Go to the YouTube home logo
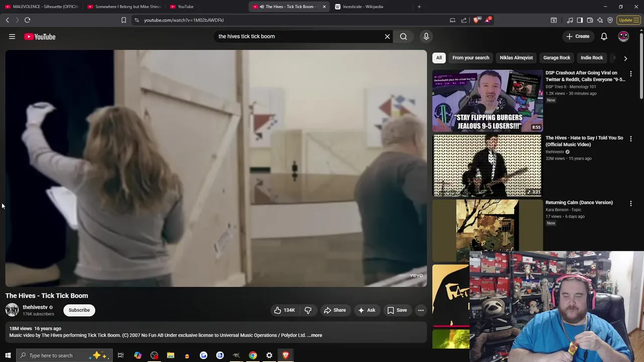Viewport: 644px width, 362px height. pyautogui.click(x=40, y=36)
